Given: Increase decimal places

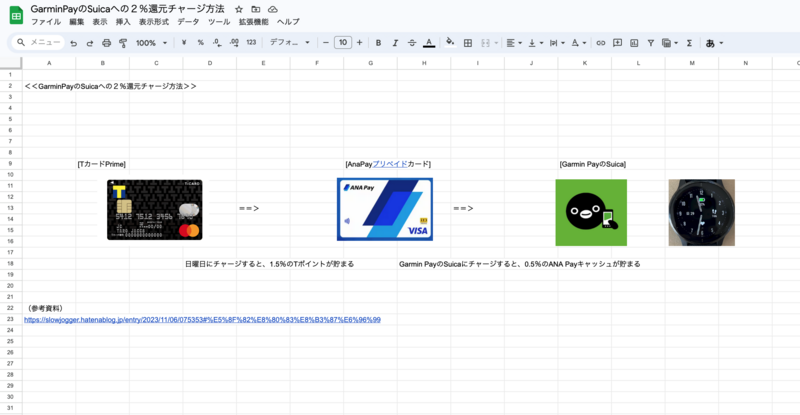Looking at the screenshot, I should pyautogui.click(x=234, y=43).
